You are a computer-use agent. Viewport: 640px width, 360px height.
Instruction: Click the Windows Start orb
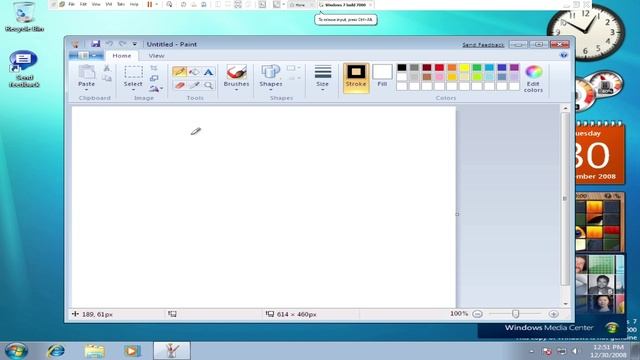click(16, 351)
